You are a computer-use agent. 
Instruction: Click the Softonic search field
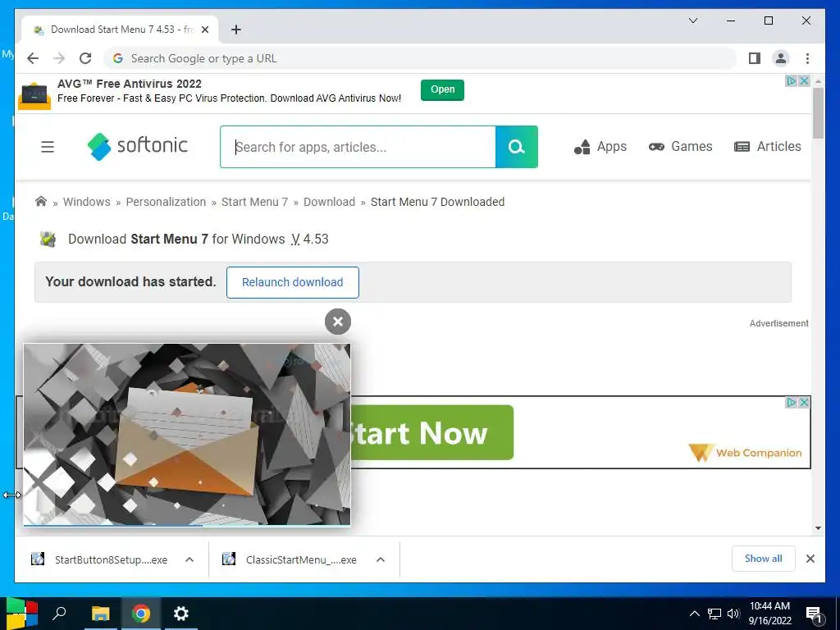click(358, 147)
